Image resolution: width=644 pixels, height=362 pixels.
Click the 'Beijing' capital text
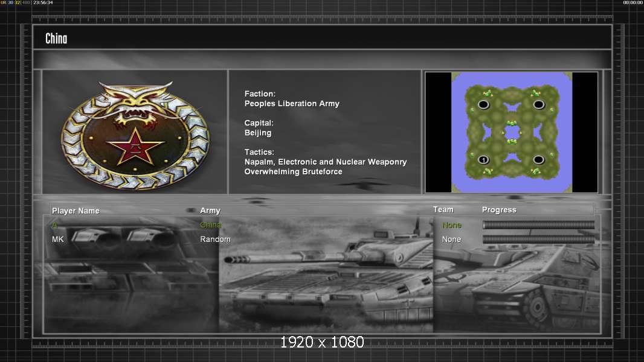coord(258,133)
